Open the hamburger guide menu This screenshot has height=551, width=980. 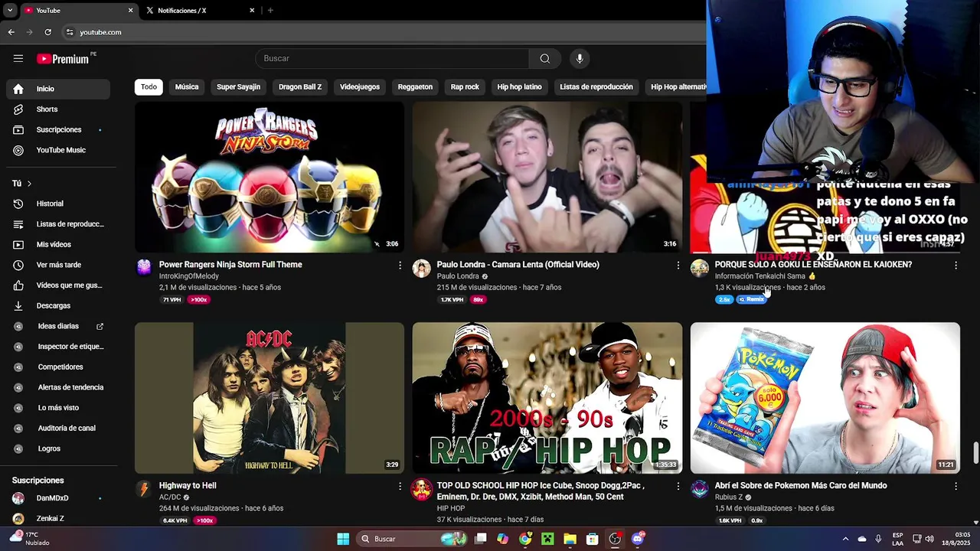tap(18, 58)
